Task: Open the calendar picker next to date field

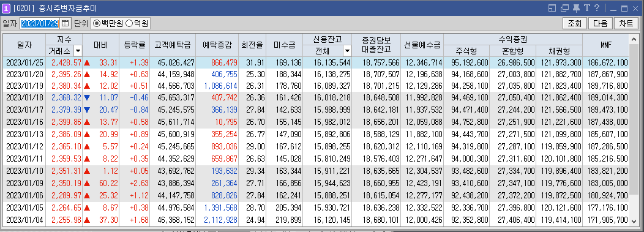Action: pyautogui.click(x=66, y=23)
